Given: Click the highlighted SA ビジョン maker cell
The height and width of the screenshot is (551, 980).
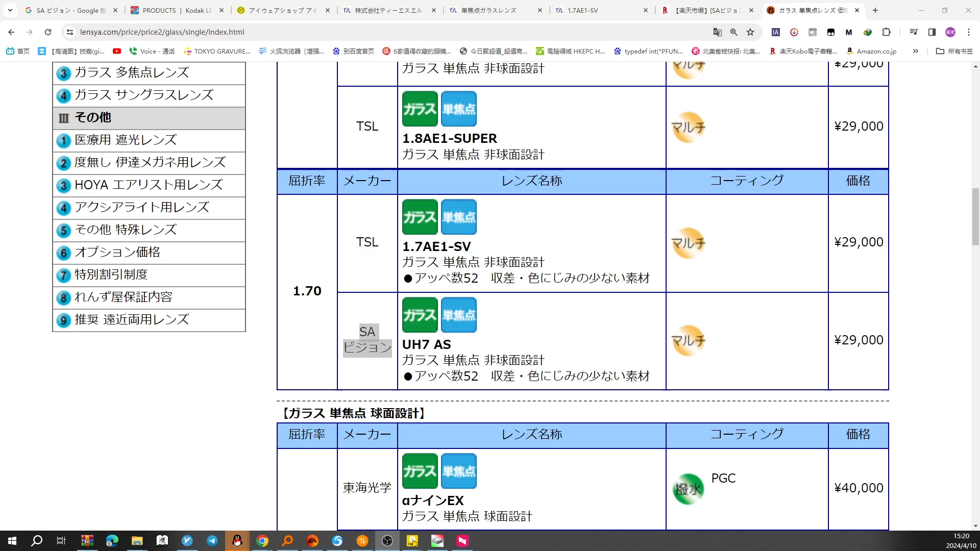Looking at the screenshot, I should tap(367, 340).
